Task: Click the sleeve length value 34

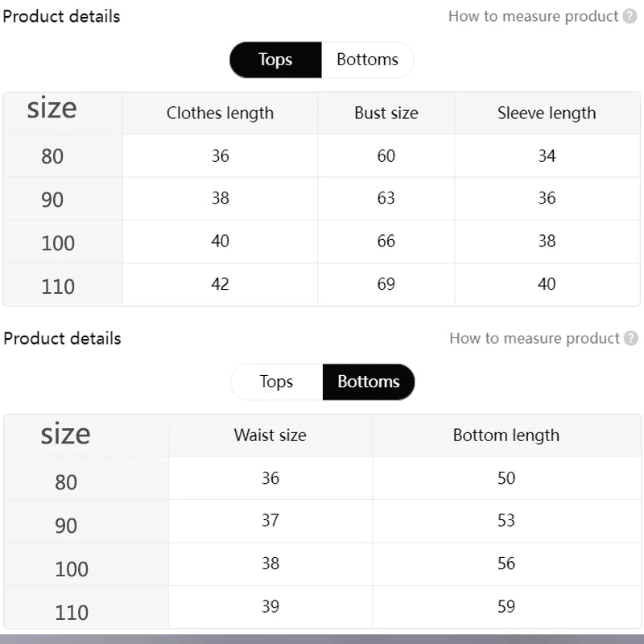Action: pos(547,155)
